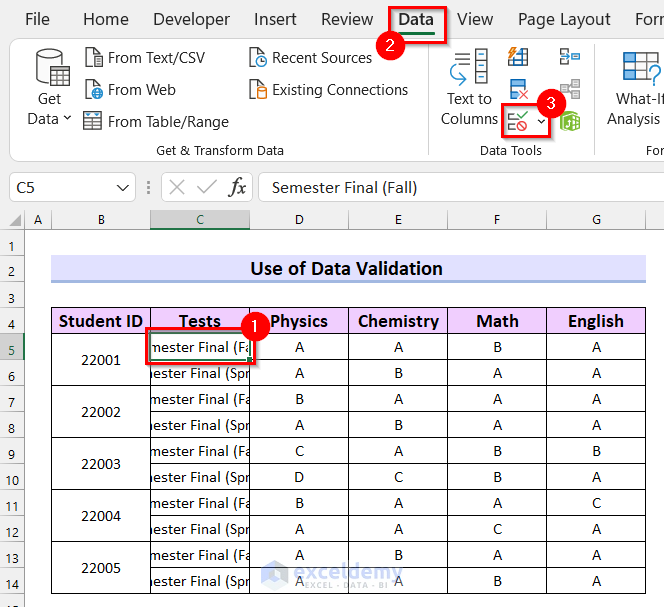Image resolution: width=664 pixels, height=607 pixels.
Task: Click the Relationships icon in Data Tools
Action: (x=569, y=90)
